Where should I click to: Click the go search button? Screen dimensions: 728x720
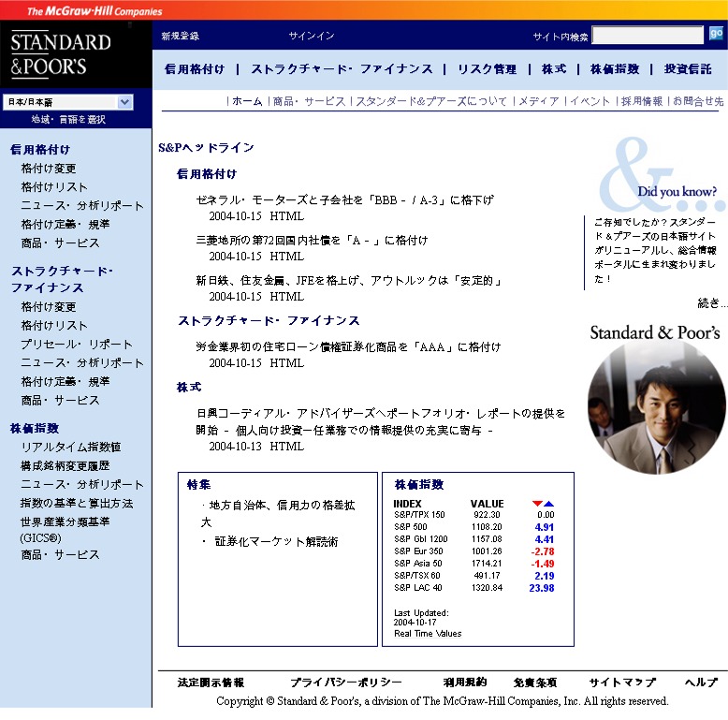pyautogui.click(x=716, y=35)
